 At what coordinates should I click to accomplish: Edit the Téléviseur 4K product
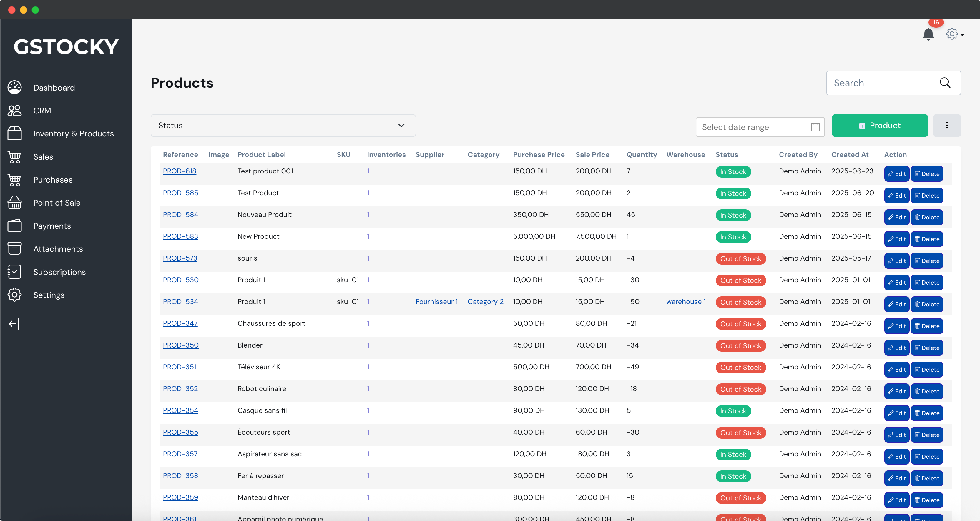tap(897, 370)
